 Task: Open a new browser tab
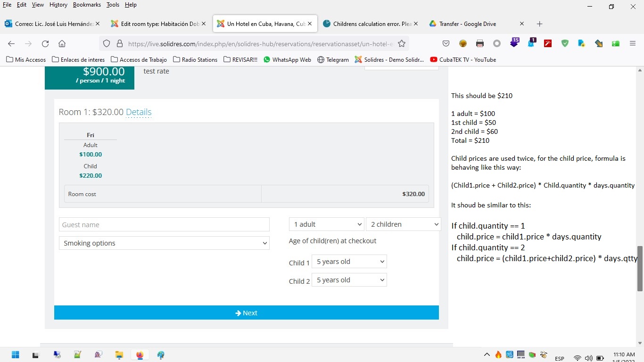540,24
